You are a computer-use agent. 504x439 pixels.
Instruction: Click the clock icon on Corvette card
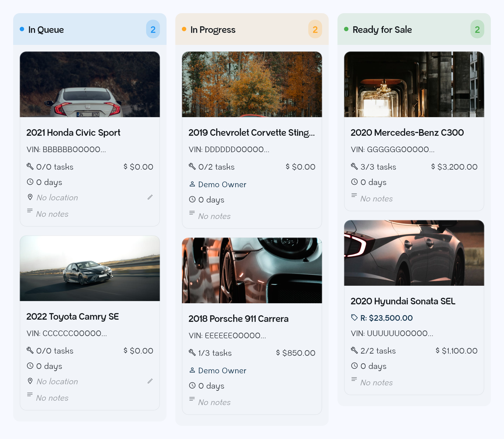click(x=192, y=199)
